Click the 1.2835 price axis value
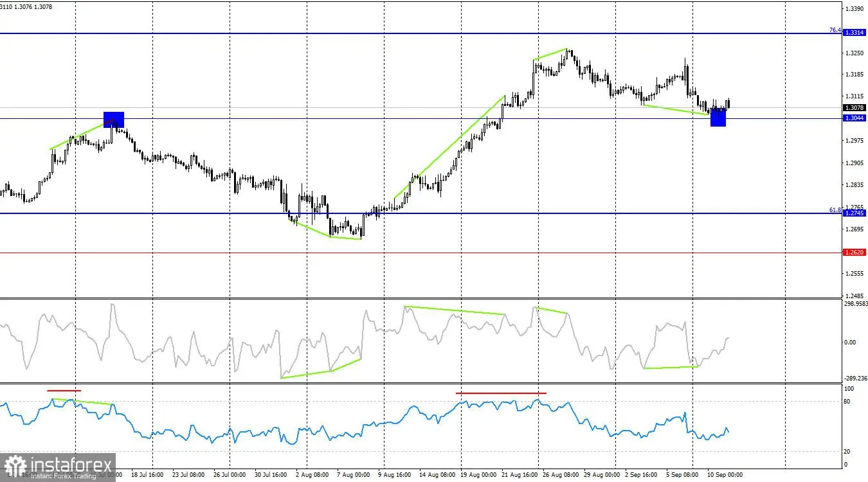 (x=856, y=185)
